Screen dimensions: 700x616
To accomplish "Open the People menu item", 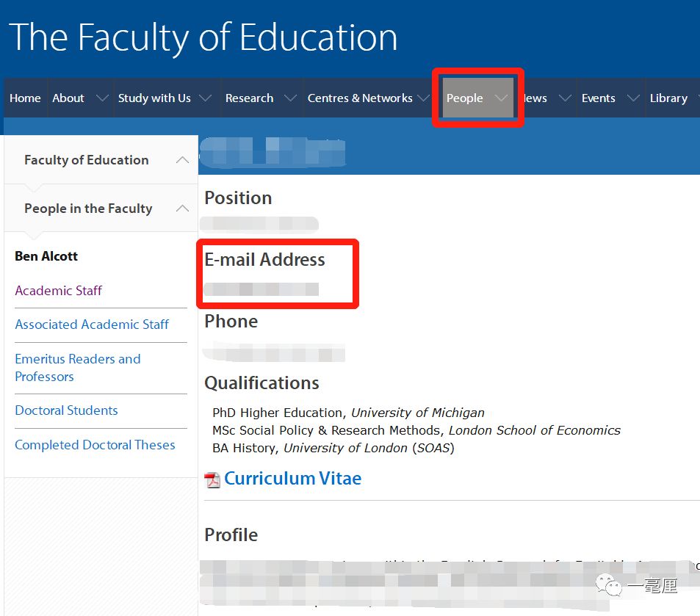I will pyautogui.click(x=465, y=98).
